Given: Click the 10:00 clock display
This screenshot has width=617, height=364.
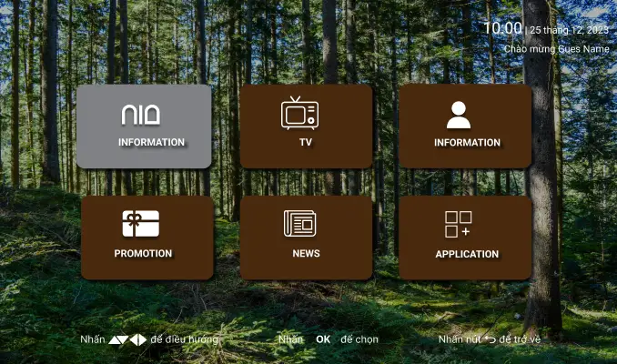Looking at the screenshot, I should click(501, 29).
